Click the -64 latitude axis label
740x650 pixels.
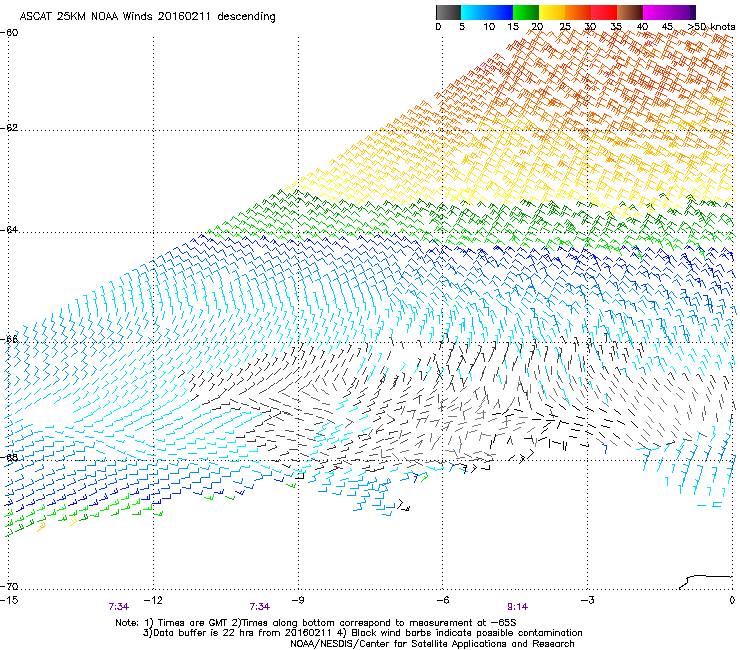coord(9,230)
